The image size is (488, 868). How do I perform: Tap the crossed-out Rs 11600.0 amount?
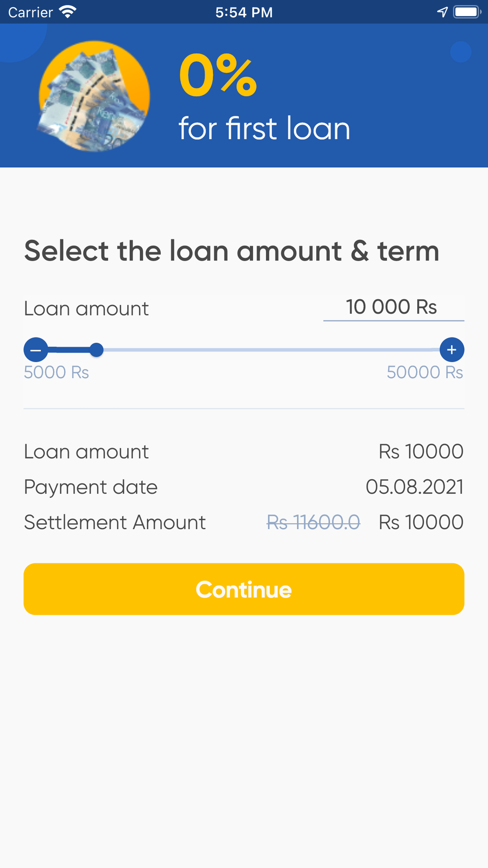point(313,522)
